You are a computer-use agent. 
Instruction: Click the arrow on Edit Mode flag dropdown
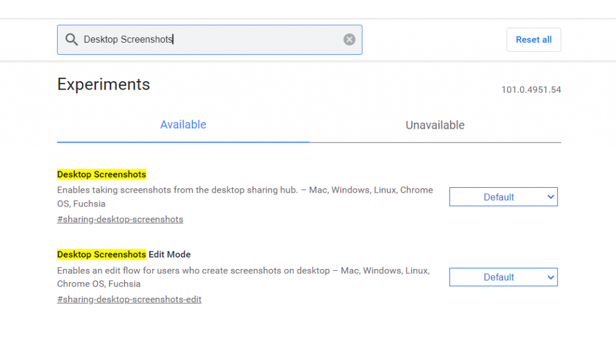pyautogui.click(x=550, y=277)
